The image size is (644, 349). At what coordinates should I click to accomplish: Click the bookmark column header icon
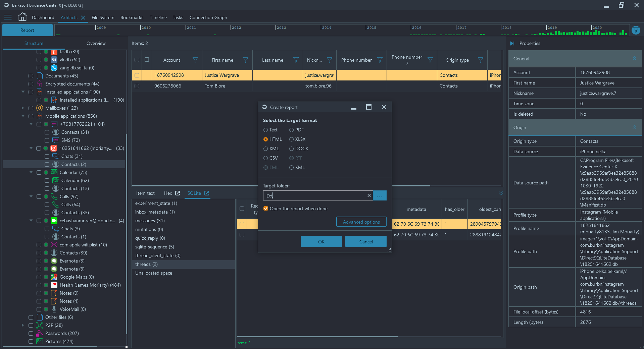[x=147, y=60]
